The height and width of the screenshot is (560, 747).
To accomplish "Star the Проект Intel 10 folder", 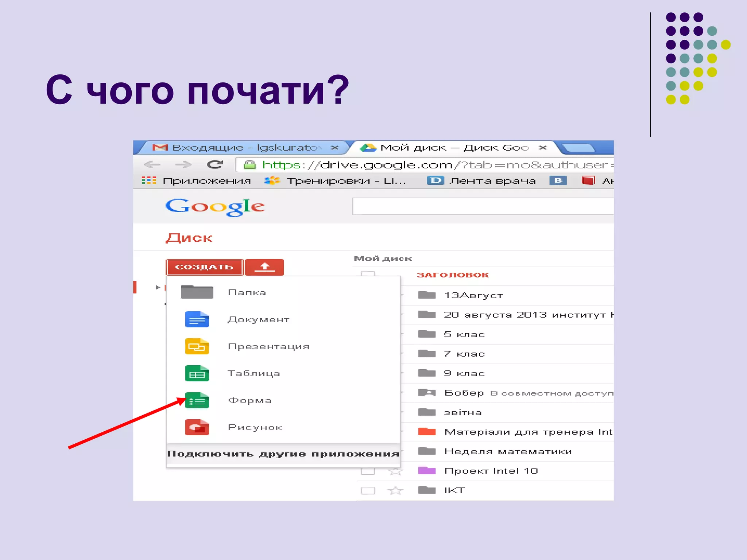I will click(x=395, y=471).
